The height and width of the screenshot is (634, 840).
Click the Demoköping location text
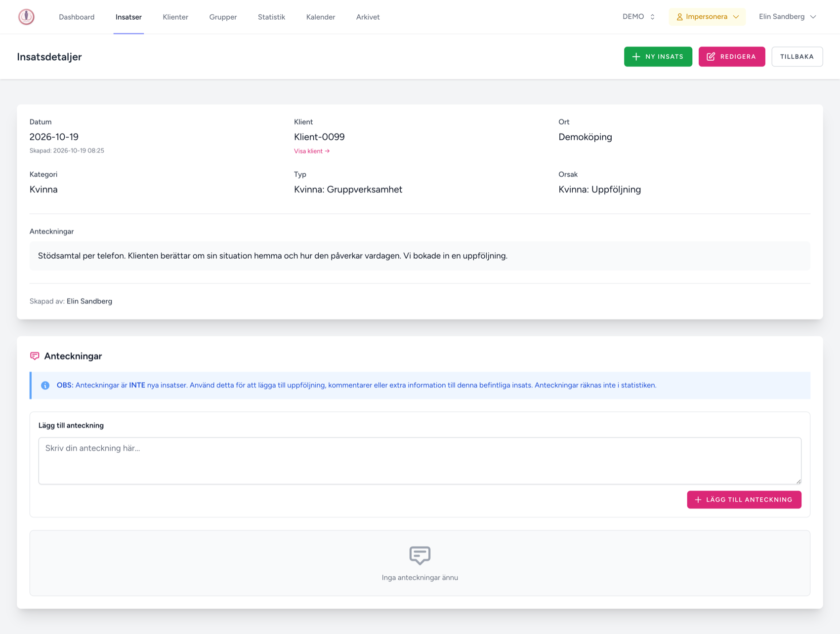pyautogui.click(x=585, y=137)
